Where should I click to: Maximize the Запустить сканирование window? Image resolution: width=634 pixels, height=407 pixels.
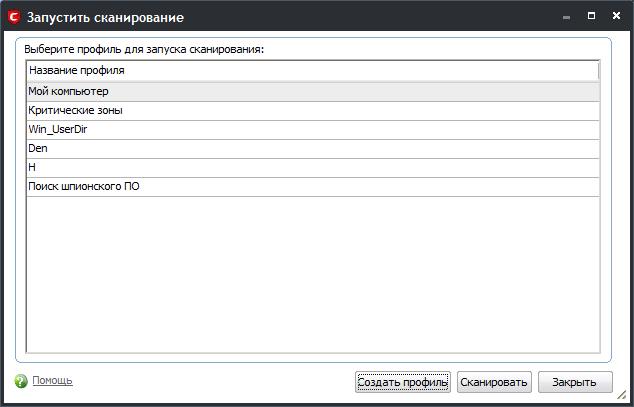click(591, 16)
